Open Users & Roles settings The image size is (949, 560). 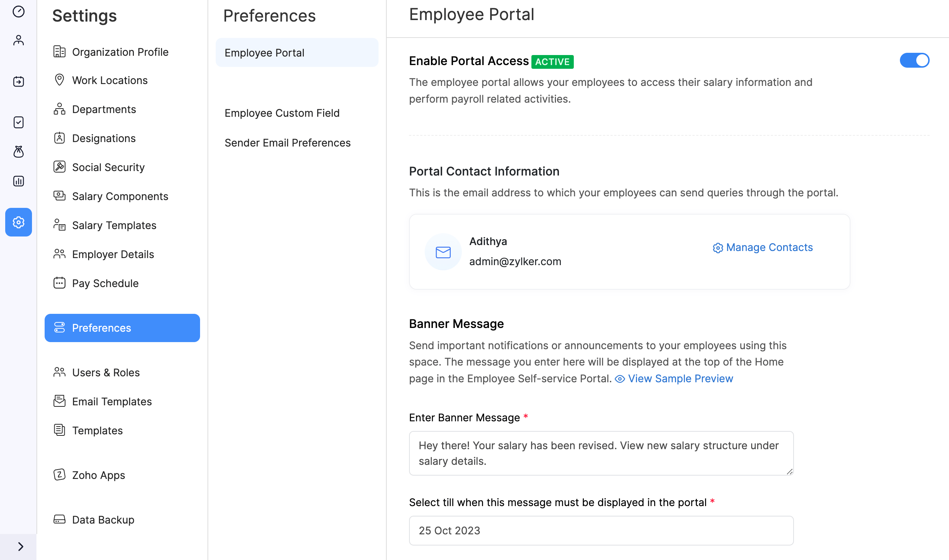(106, 373)
